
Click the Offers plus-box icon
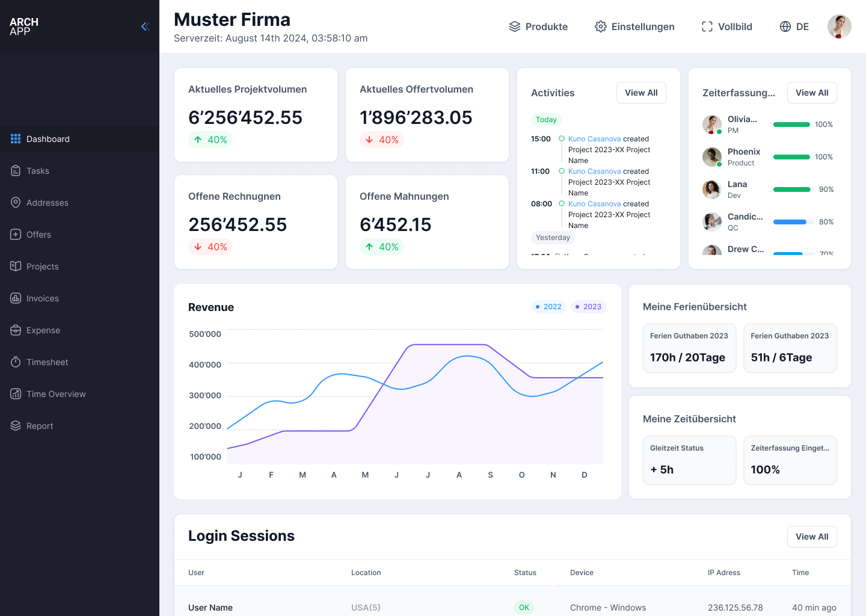point(16,235)
